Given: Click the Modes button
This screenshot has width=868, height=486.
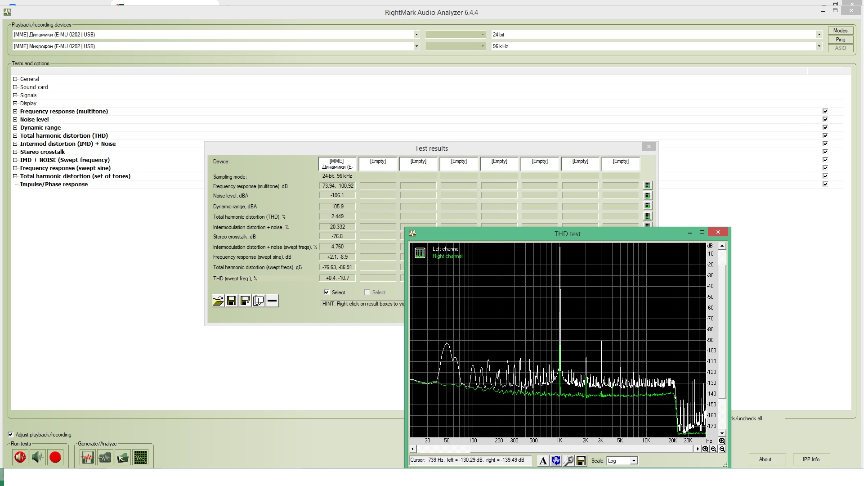Looking at the screenshot, I should click(x=840, y=31).
